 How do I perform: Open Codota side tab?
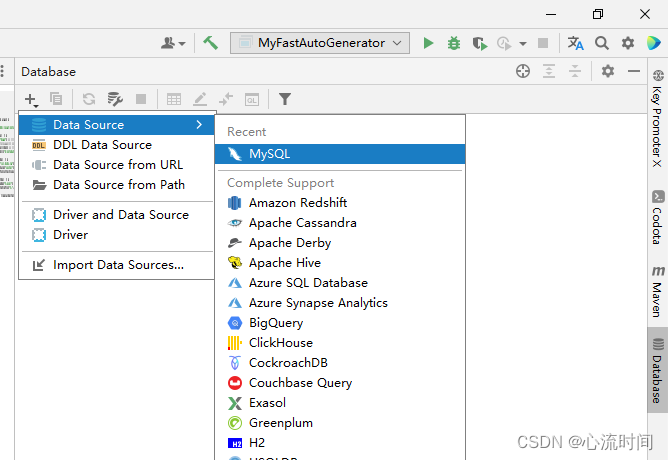(658, 217)
